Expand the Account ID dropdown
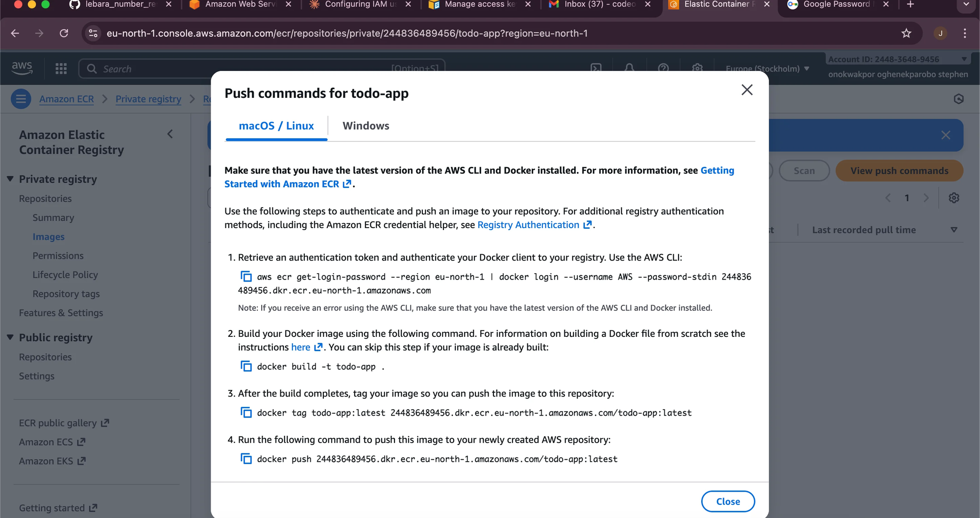Image resolution: width=980 pixels, height=518 pixels. point(963,59)
